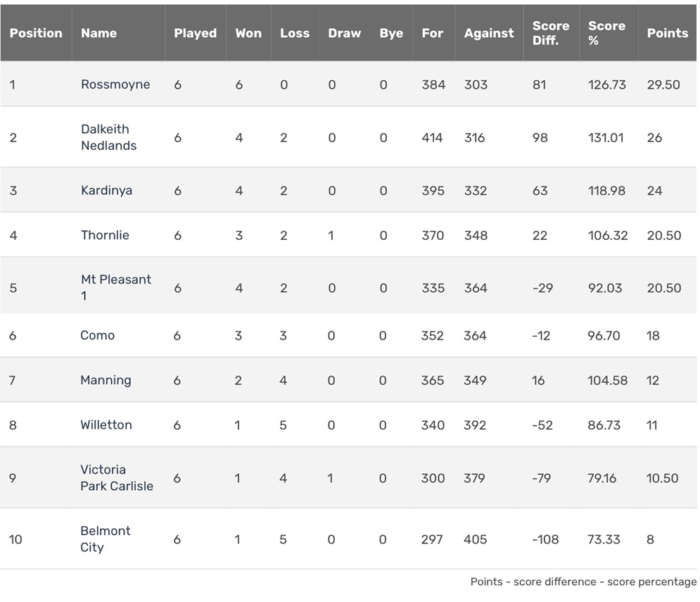Select the Bye column header
The width and height of the screenshot is (700, 602).
(x=391, y=33)
